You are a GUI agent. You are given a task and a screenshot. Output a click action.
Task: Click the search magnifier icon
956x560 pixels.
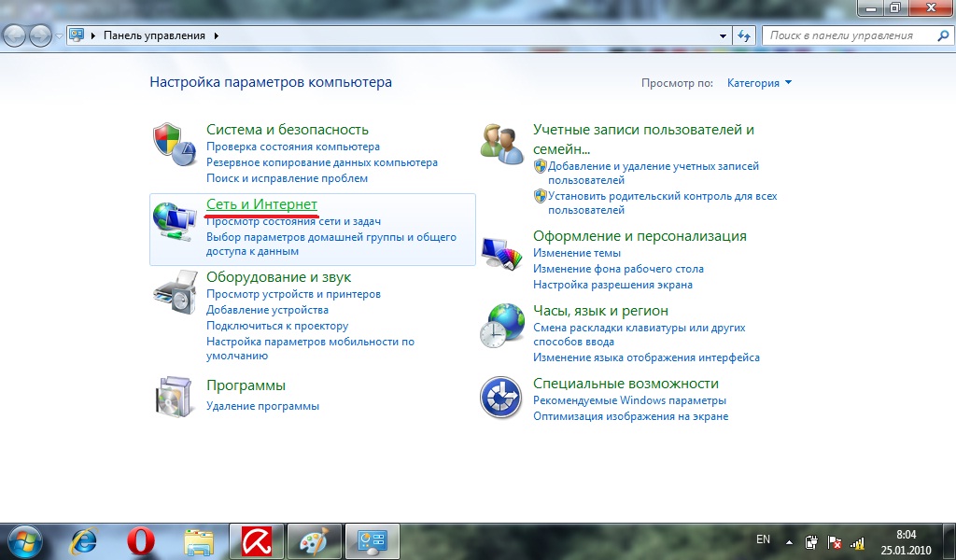click(x=943, y=36)
